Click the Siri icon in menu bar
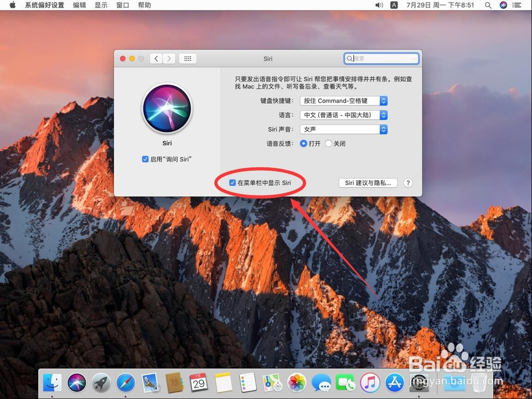This screenshot has height=399, width=532. pos(503,5)
